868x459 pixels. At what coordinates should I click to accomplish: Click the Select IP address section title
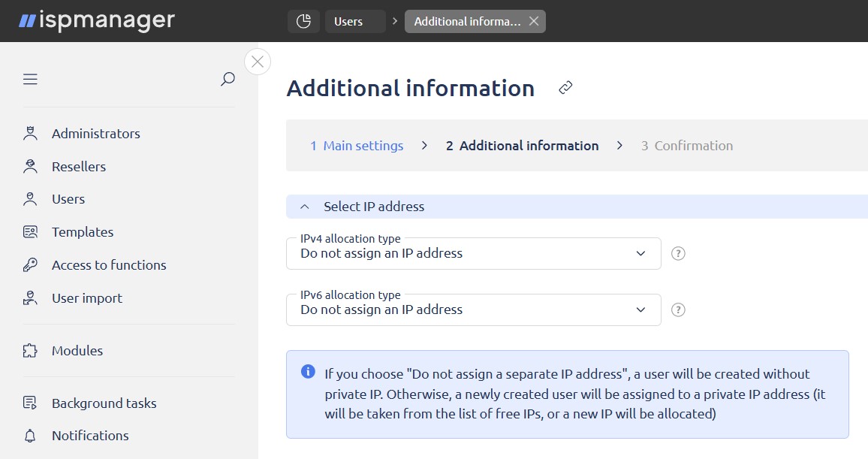[374, 207]
